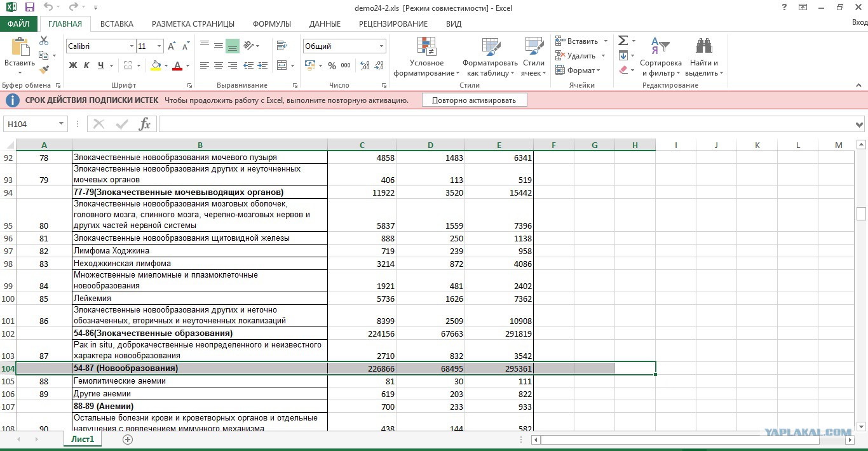Open the ФАЙЛ tab
Viewport: 868px width, 451px height.
[18, 24]
